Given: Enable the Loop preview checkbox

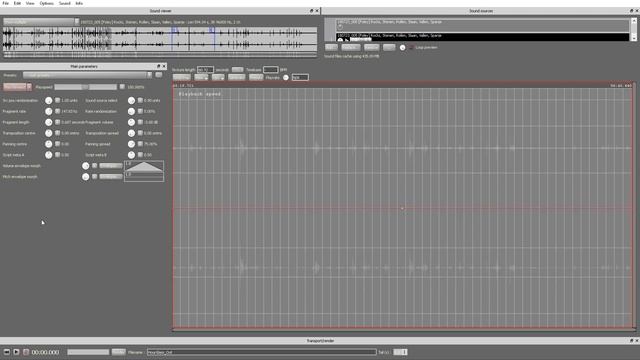Looking at the screenshot, I should coord(411,47).
